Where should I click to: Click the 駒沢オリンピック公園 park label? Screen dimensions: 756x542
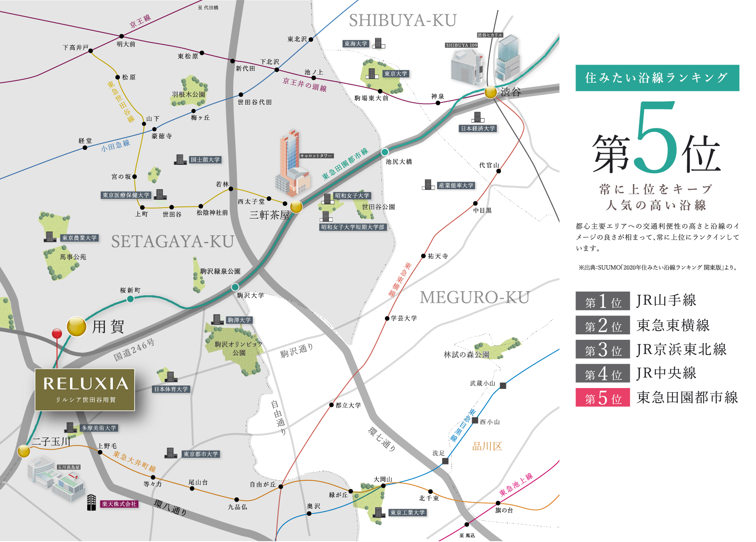coord(238,348)
